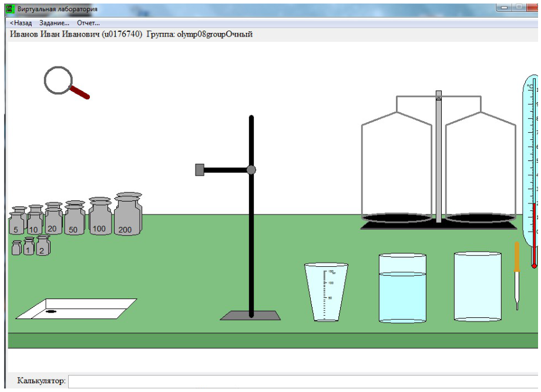Image resolution: width=541 pixels, height=392 pixels.
Task: Open the Задание... menu
Action: click(x=54, y=23)
